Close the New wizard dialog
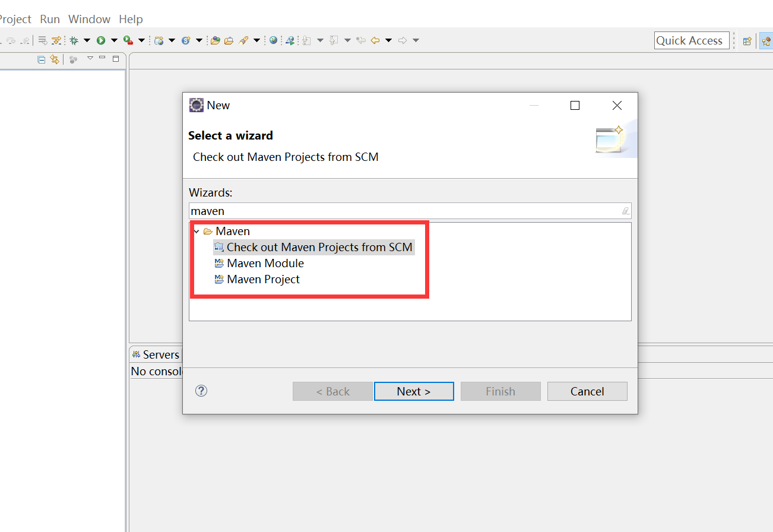Viewport: 773px width, 532px height. pos(617,106)
